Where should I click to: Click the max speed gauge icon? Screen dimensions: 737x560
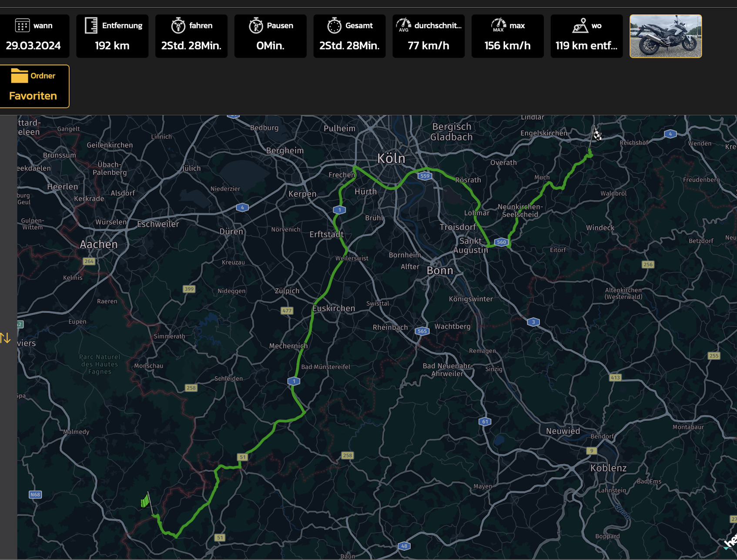(498, 25)
